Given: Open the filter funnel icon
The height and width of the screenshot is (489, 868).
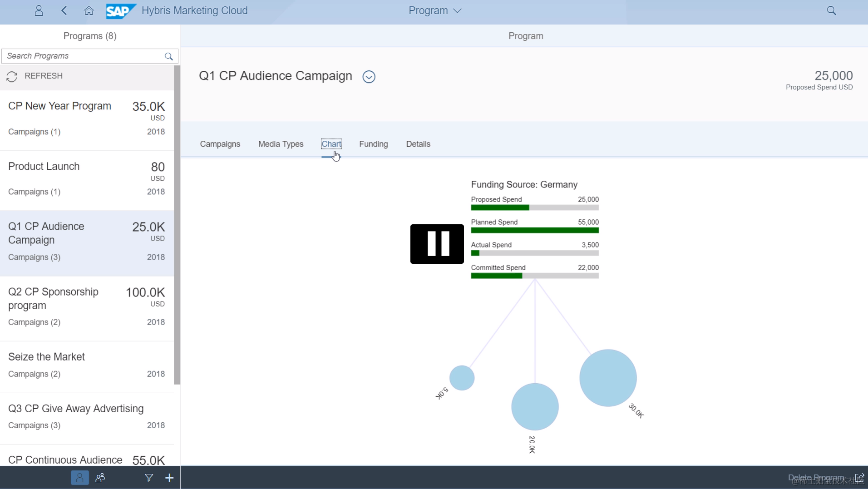Looking at the screenshot, I should (x=149, y=478).
